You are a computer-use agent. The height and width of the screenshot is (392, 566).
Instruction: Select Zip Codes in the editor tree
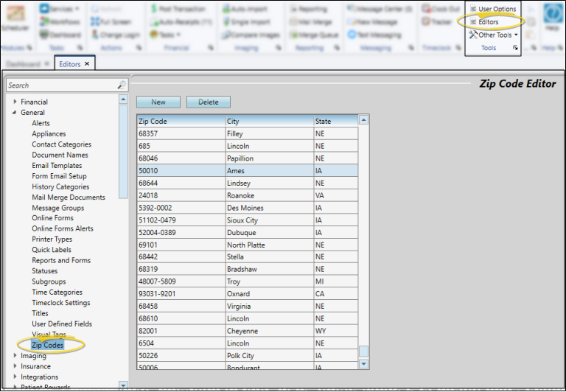tap(47, 345)
